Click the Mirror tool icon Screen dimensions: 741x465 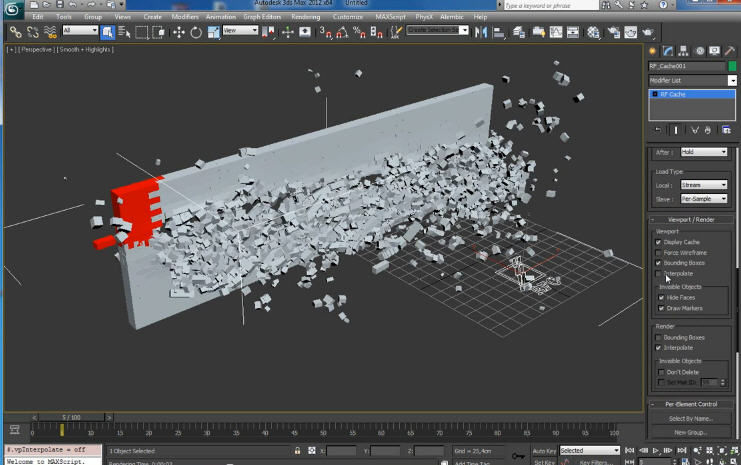(481, 32)
